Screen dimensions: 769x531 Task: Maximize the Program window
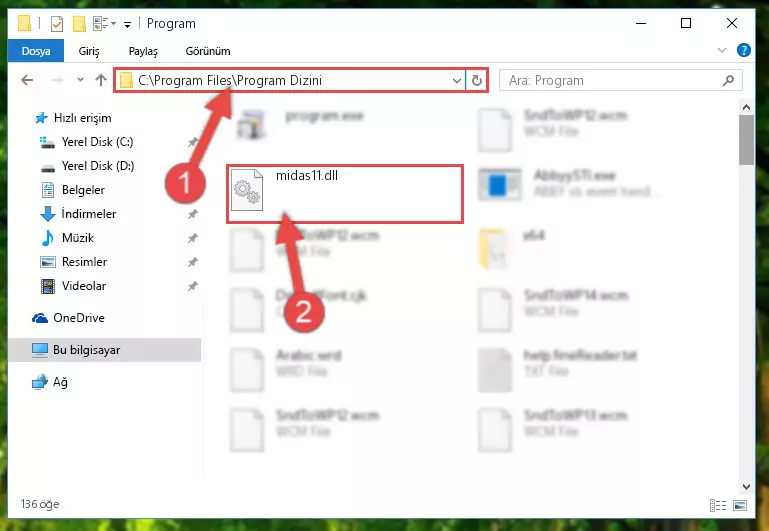pyautogui.click(x=686, y=23)
